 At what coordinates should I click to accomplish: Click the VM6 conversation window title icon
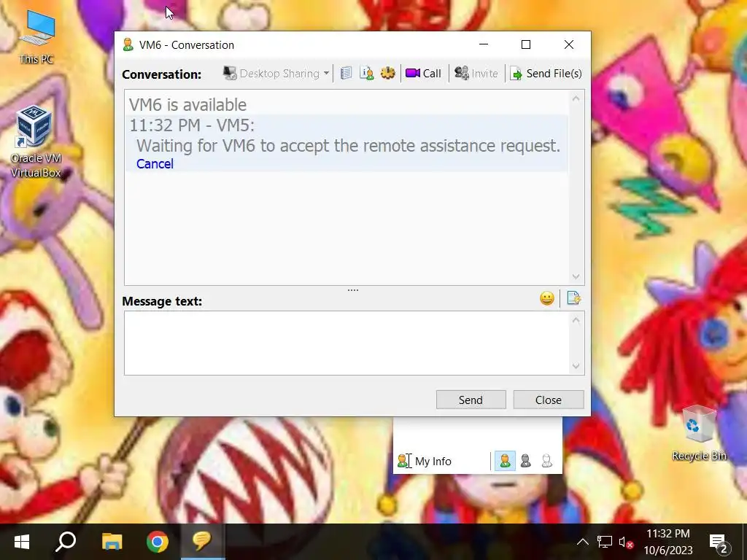click(128, 44)
